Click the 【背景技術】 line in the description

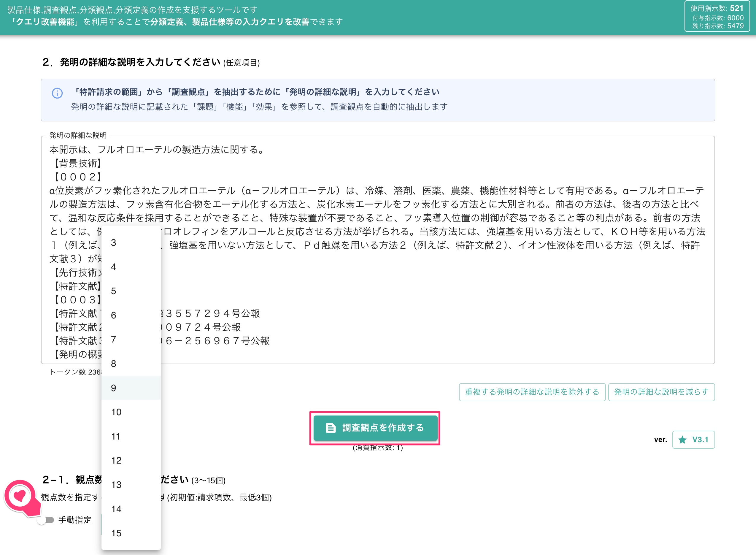77,163
